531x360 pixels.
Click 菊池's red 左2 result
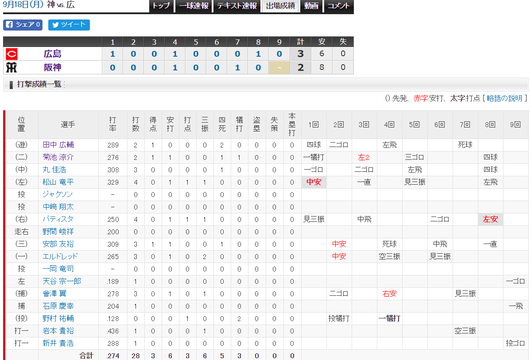click(364, 157)
